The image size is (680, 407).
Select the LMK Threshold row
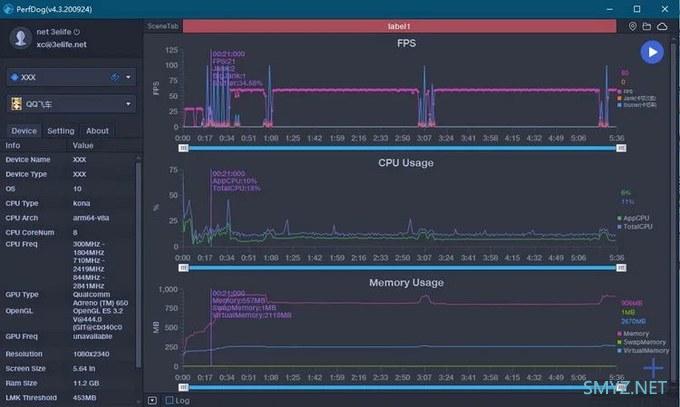69,397
